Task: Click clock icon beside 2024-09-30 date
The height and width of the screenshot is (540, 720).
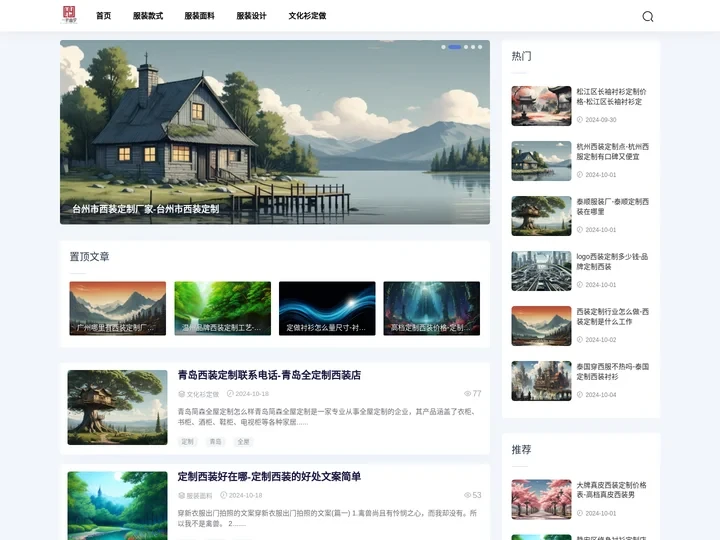Action: pos(579,120)
